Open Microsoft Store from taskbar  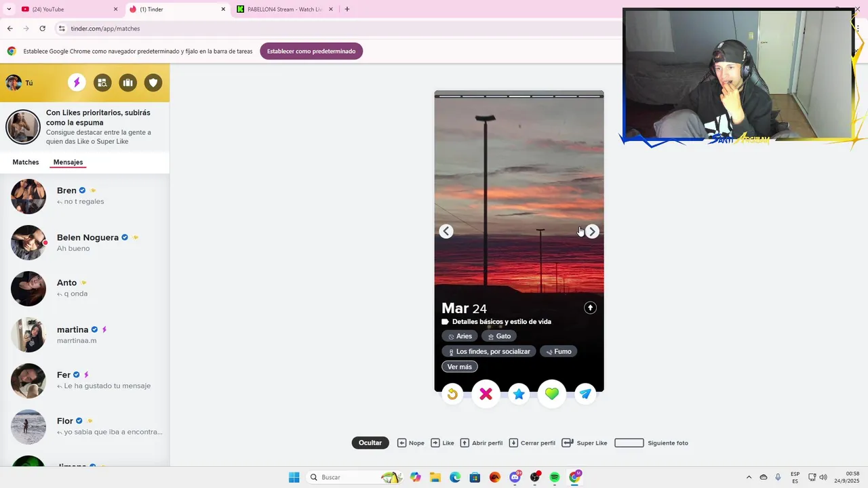[475, 477]
